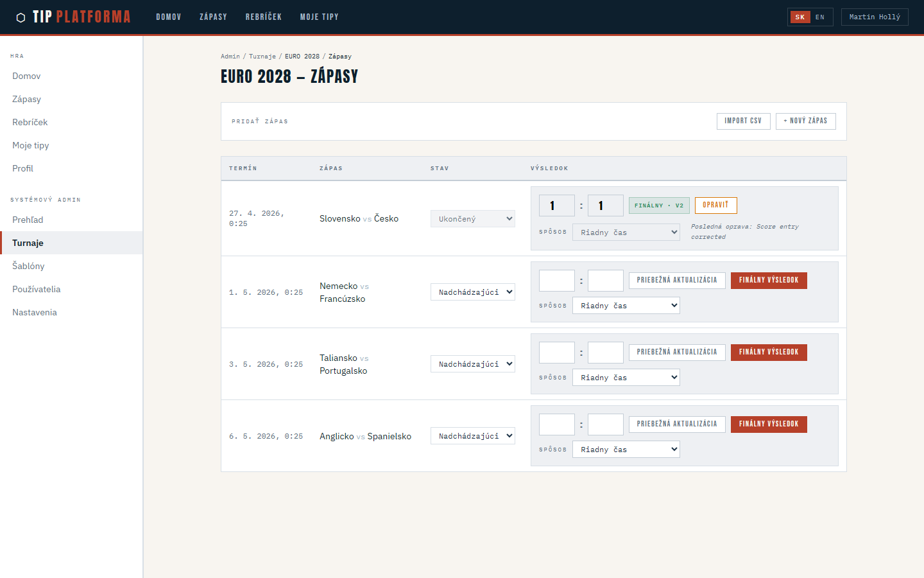The image size is (924, 578).
Task: Open Šablóny in the admin sidebar
Action: click(28, 266)
